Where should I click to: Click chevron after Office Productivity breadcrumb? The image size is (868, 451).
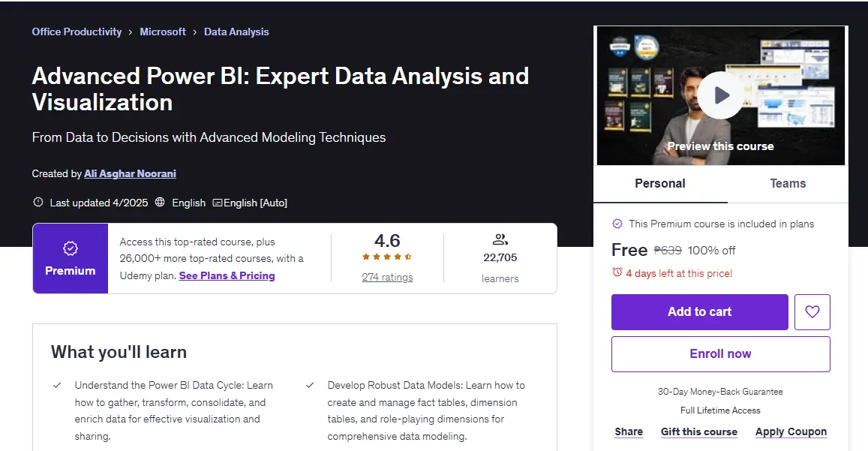pyautogui.click(x=131, y=33)
